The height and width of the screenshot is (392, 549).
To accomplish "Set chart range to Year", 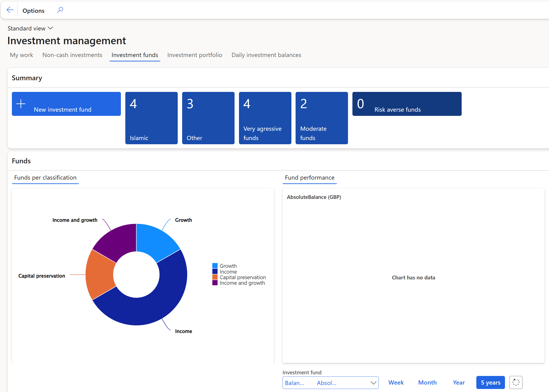I will click(x=459, y=383).
